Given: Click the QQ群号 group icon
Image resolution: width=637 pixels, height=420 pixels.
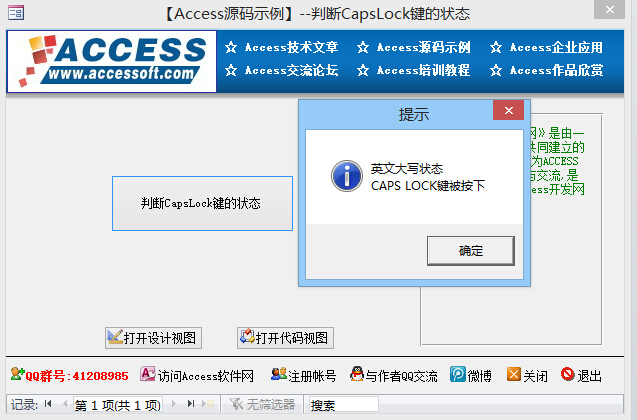Looking at the screenshot, I should coord(17,374).
